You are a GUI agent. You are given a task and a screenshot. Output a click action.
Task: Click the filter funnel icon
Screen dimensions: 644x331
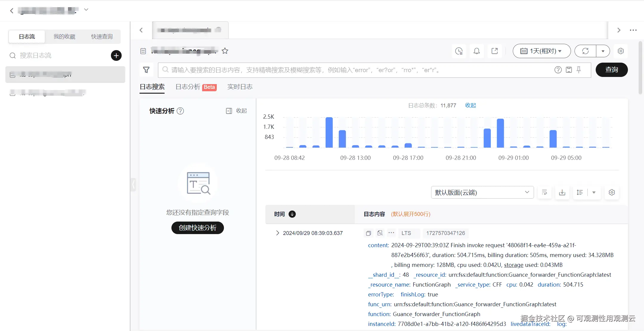pos(146,70)
